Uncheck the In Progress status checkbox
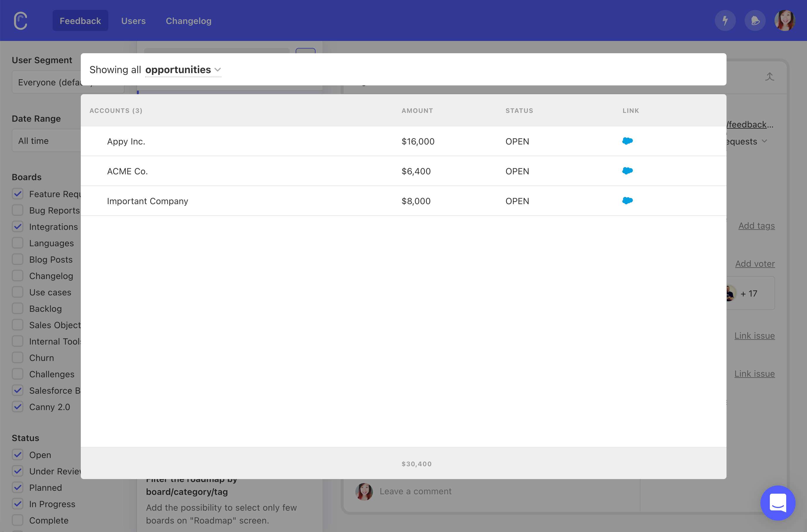 tap(18, 504)
